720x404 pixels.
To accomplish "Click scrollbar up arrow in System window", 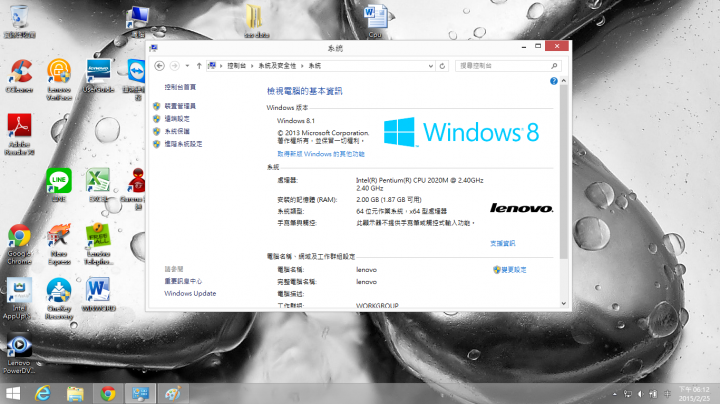I will coord(564,81).
